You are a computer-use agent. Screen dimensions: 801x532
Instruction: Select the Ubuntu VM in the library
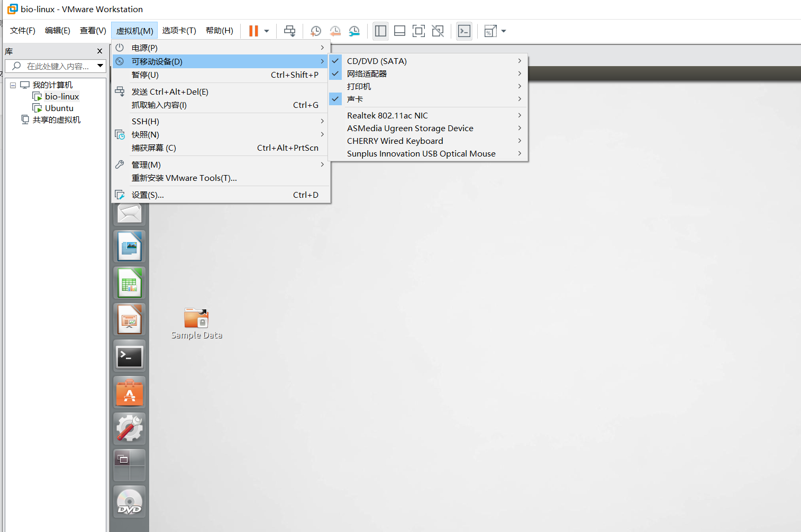coord(58,108)
